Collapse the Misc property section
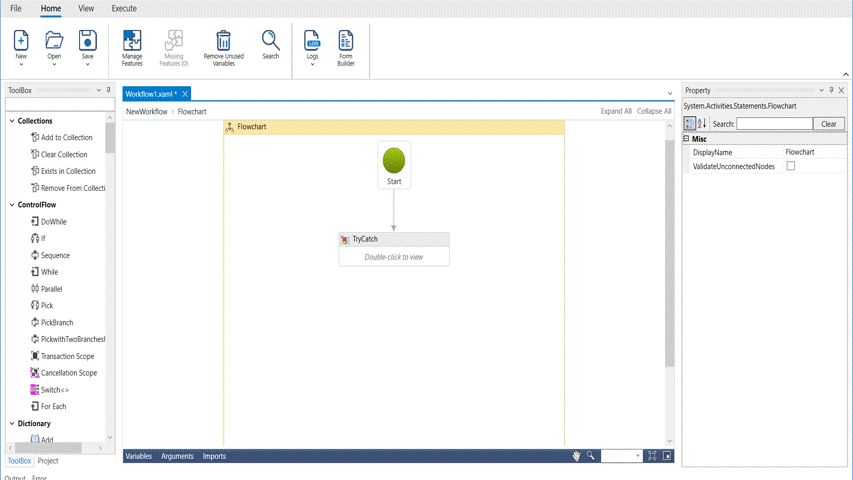Screen dimensions: 853x480 tap(687, 139)
